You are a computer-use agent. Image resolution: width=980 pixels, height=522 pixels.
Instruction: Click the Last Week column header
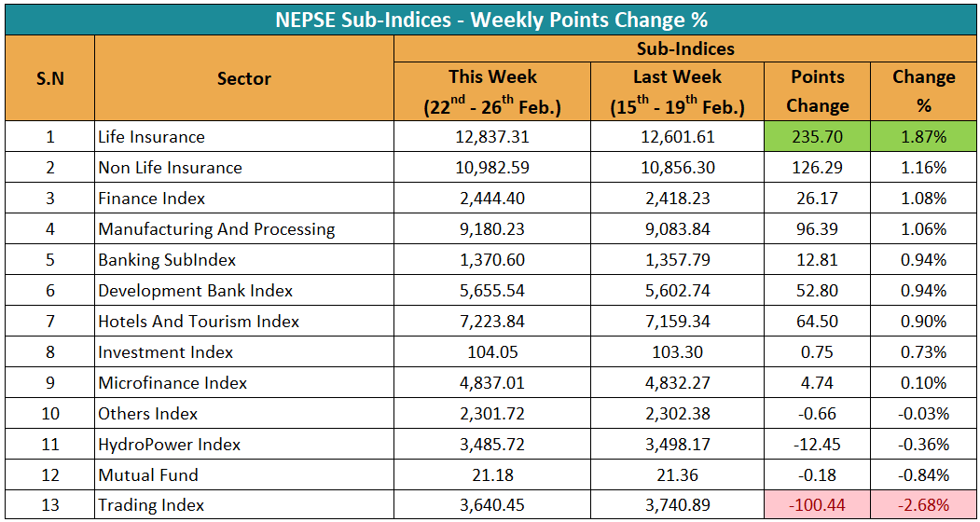pyautogui.click(x=677, y=91)
